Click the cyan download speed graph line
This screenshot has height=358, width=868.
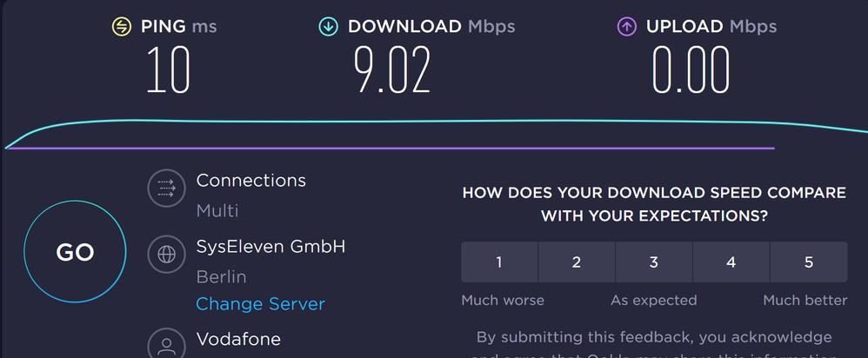(x=435, y=122)
